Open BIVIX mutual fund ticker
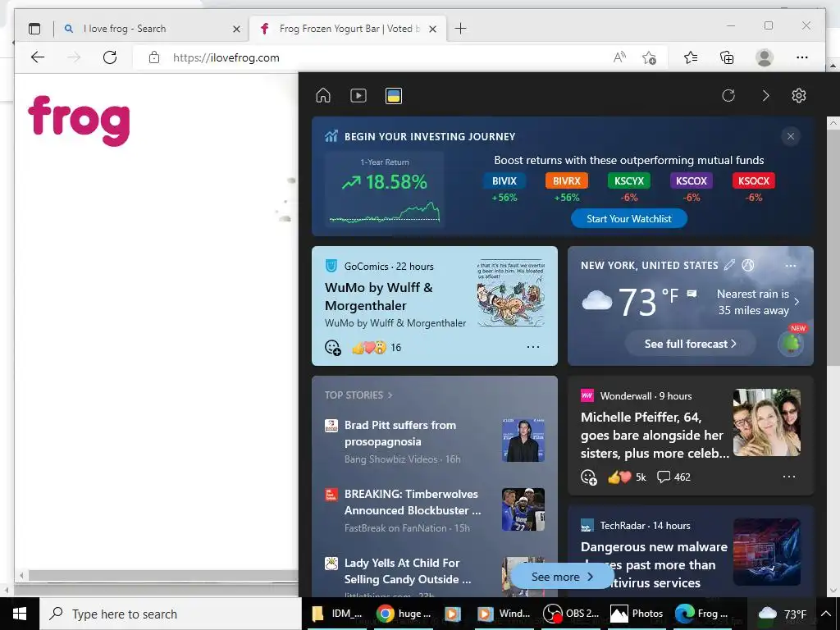This screenshot has height=630, width=840. point(504,181)
